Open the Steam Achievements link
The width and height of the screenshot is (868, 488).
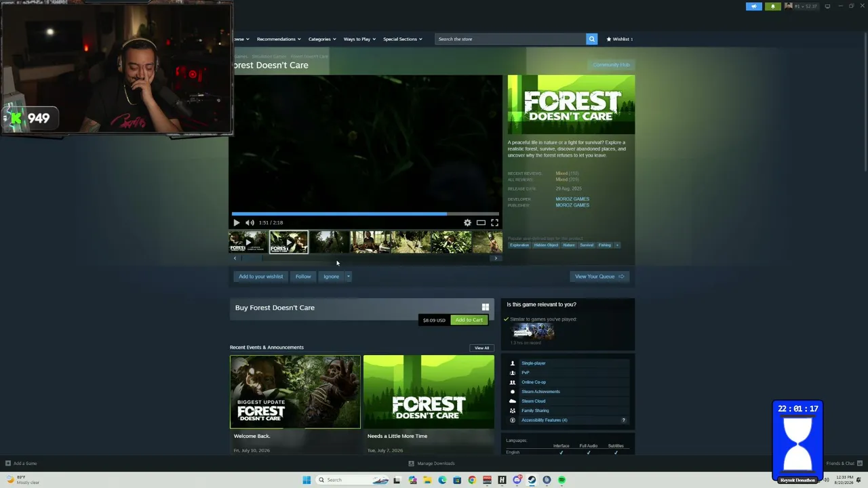540,392
